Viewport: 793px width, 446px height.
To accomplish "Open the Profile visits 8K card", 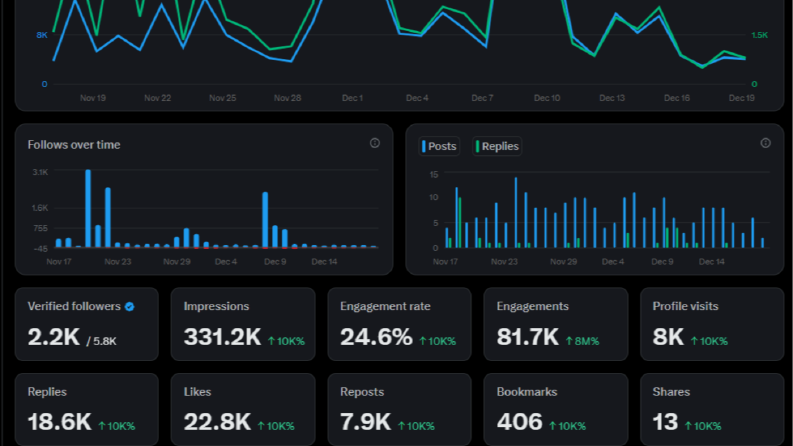I will (712, 324).
